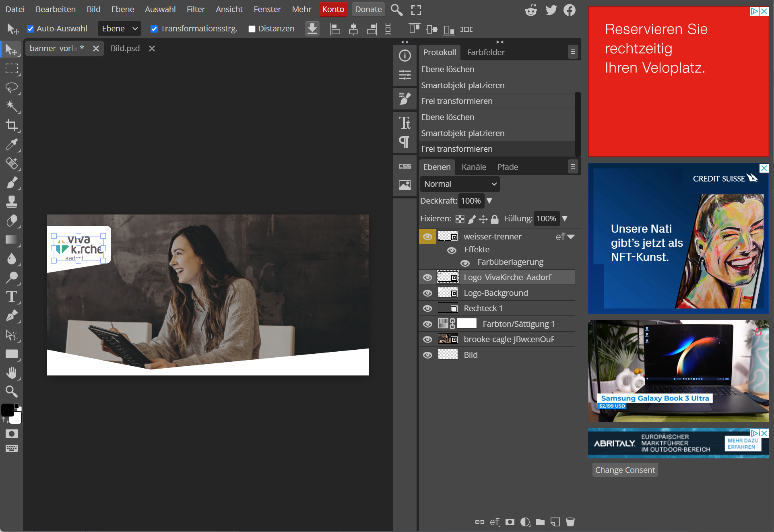Hide the Rechteck 1 layer
774x532 pixels.
(427, 309)
